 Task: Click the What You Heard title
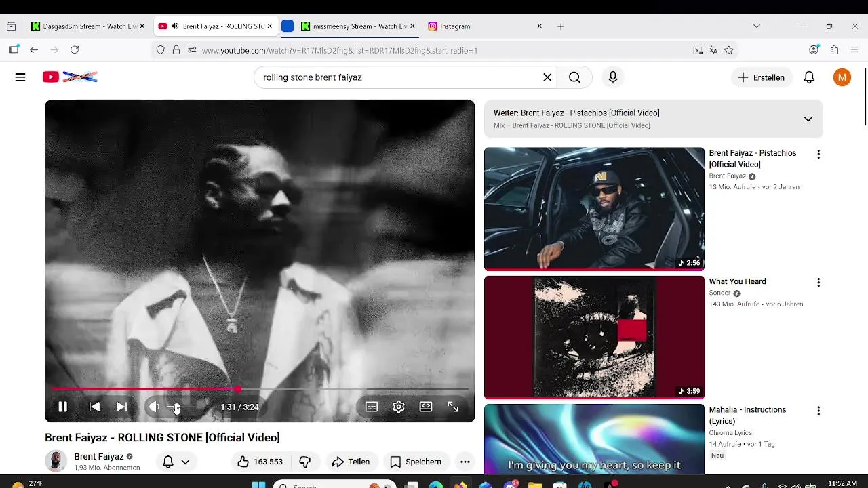pos(738,281)
